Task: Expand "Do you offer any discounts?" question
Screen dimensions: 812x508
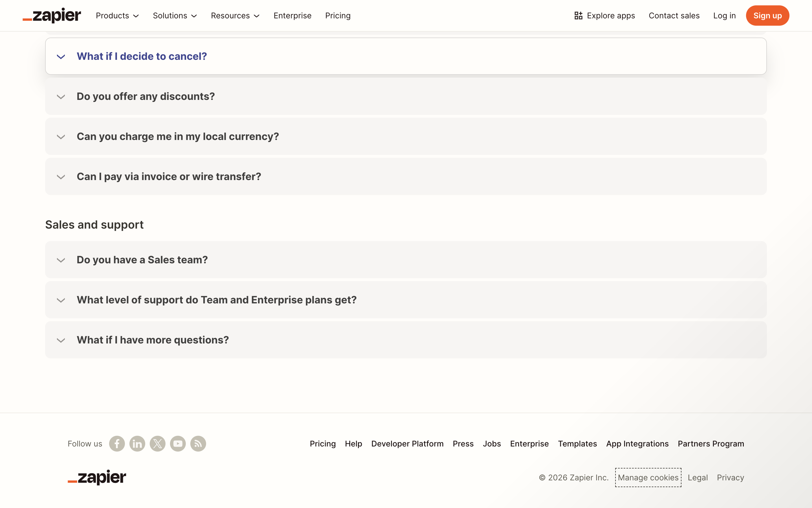Action: pos(406,97)
